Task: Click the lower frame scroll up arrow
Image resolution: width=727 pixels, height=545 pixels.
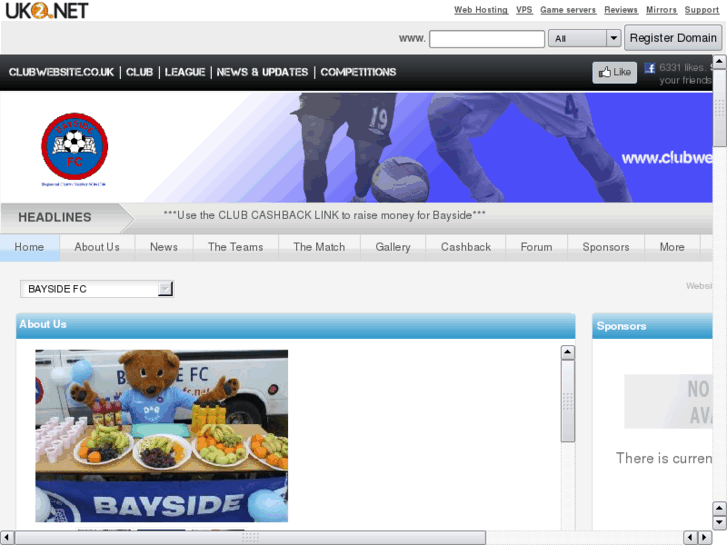Action: coord(719,509)
